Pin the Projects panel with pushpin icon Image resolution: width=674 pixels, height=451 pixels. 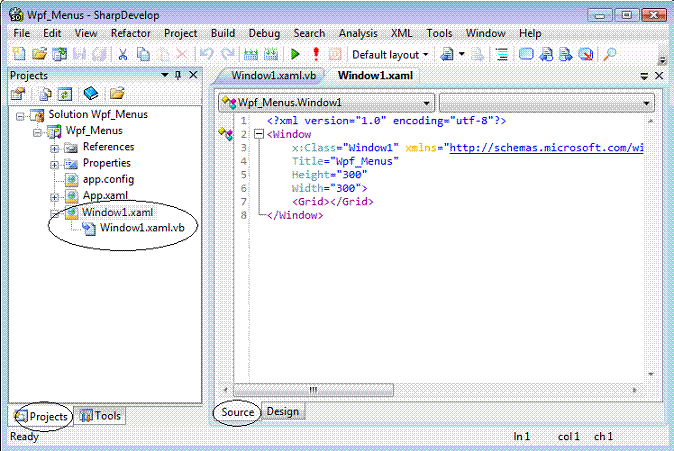(x=178, y=75)
